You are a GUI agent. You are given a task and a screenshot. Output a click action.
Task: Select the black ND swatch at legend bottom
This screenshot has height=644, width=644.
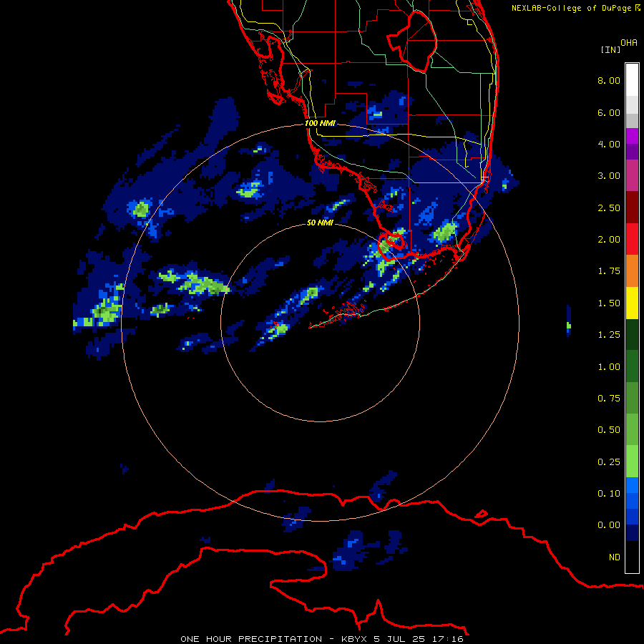[x=632, y=557]
